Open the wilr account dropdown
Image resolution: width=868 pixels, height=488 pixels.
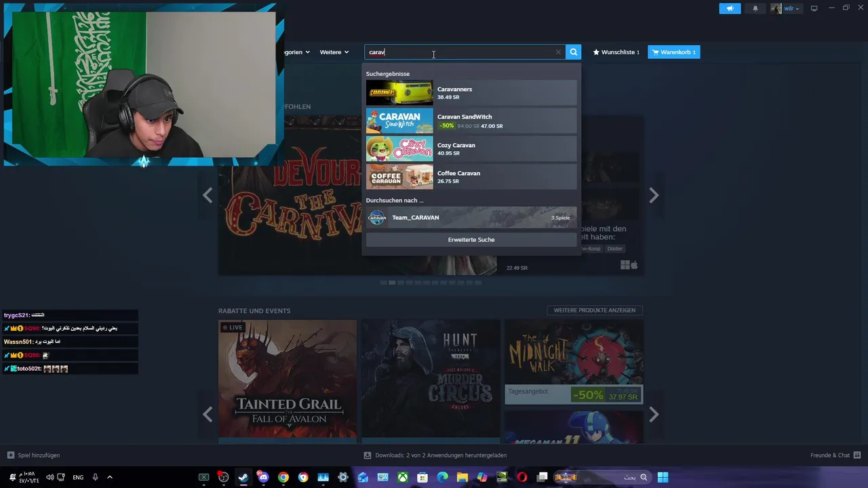(x=785, y=8)
